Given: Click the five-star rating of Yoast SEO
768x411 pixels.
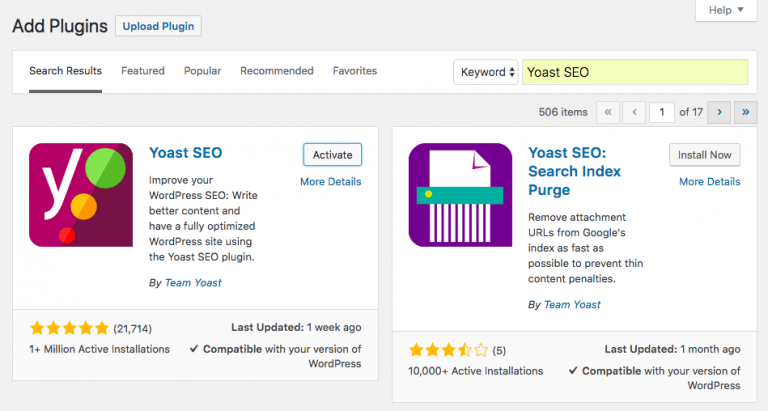Looking at the screenshot, I should click(68, 328).
